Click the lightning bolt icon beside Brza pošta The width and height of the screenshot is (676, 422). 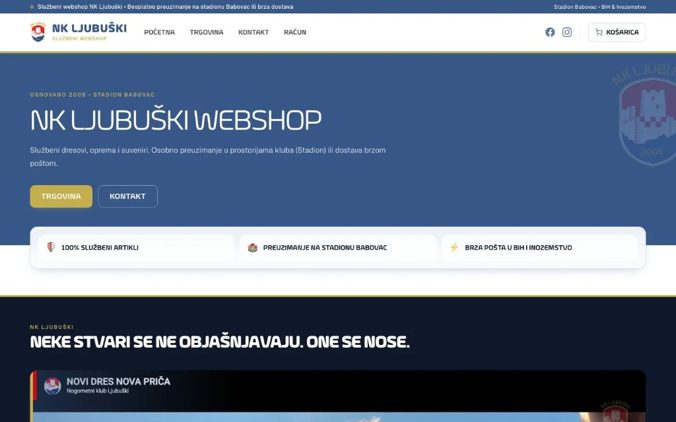point(454,247)
